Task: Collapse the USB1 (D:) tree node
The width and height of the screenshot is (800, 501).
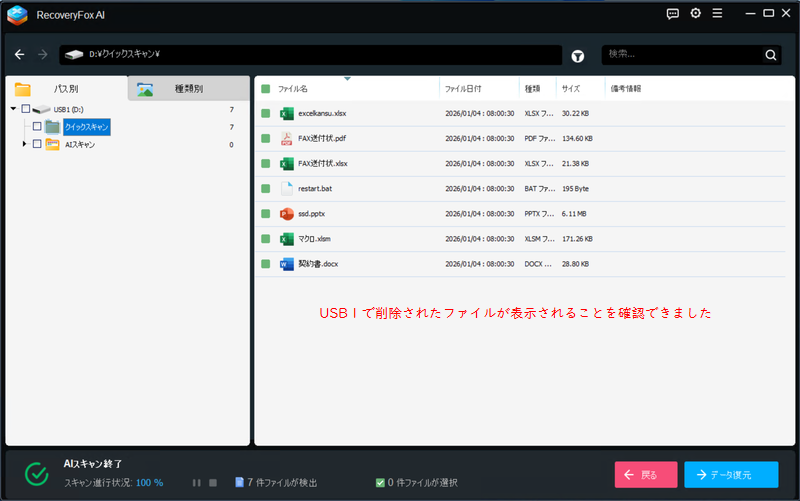Action: (14, 109)
